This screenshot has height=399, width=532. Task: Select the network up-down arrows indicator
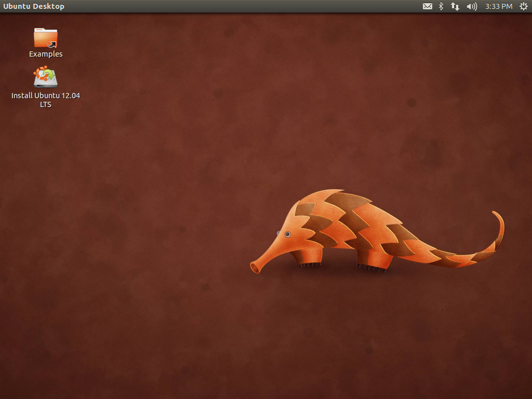(455, 6)
